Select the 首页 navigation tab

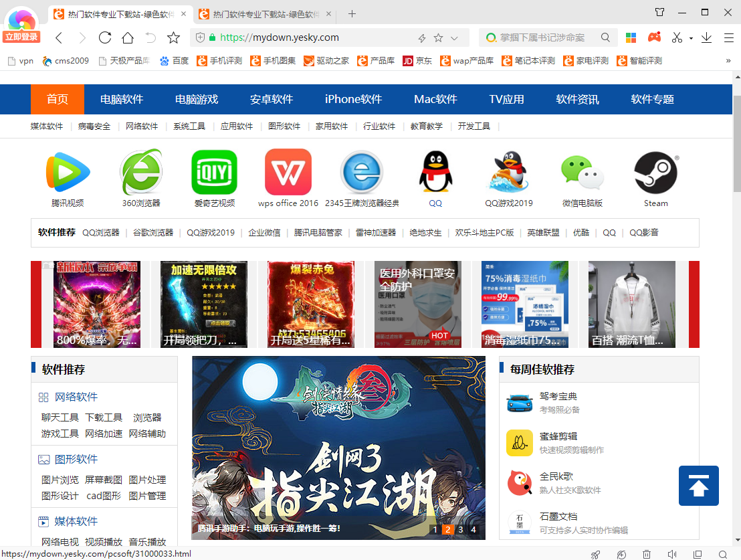(x=58, y=99)
